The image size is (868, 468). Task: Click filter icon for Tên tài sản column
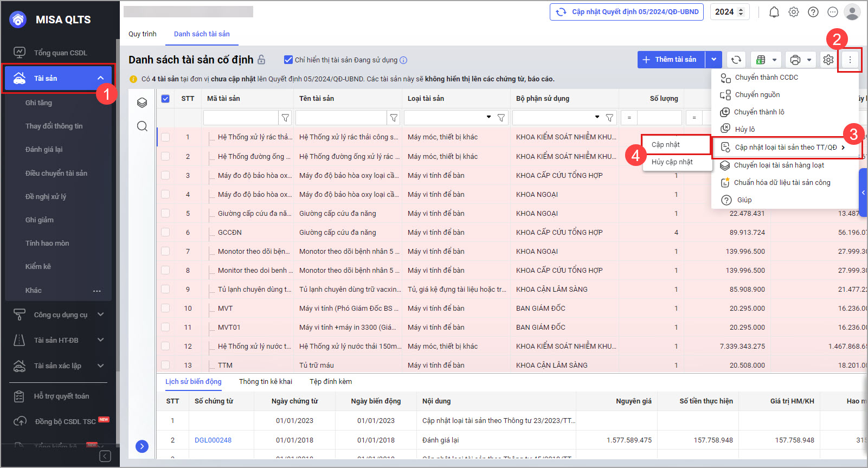tap(394, 118)
